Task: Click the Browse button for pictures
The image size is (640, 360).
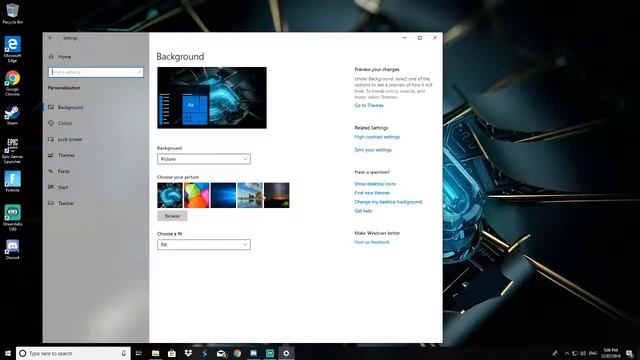Action: [172, 216]
